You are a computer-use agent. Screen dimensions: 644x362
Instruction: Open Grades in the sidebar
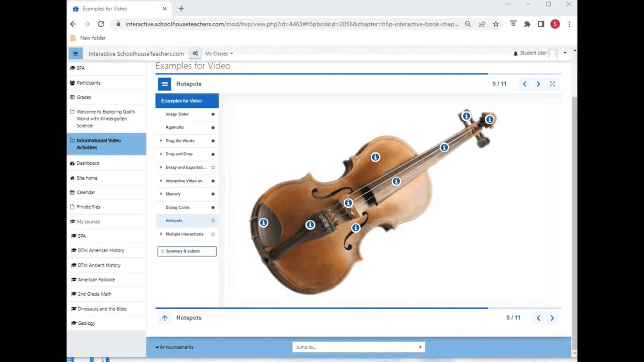[x=106, y=97]
